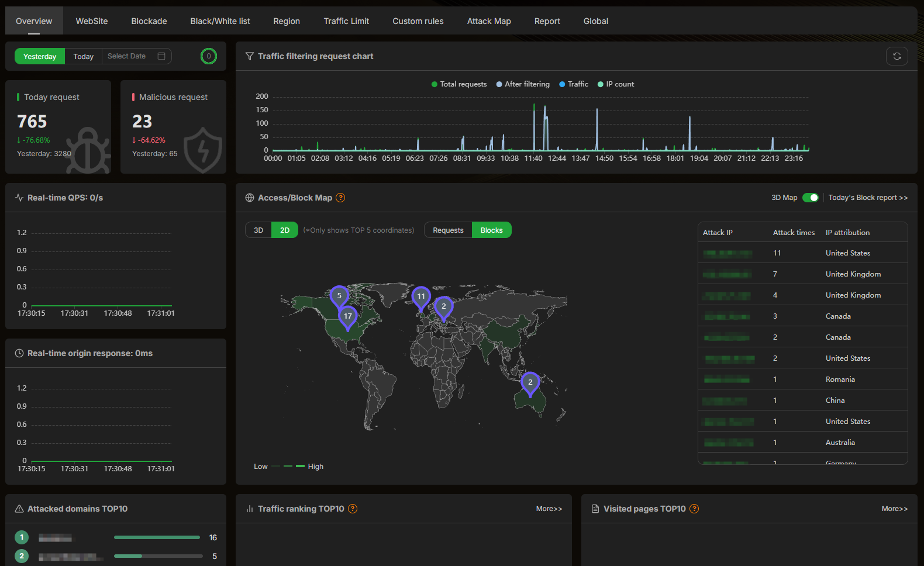The image size is (924, 566).
Task: Click the Traffic ranking TOP10 help icon
Action: coord(353,509)
